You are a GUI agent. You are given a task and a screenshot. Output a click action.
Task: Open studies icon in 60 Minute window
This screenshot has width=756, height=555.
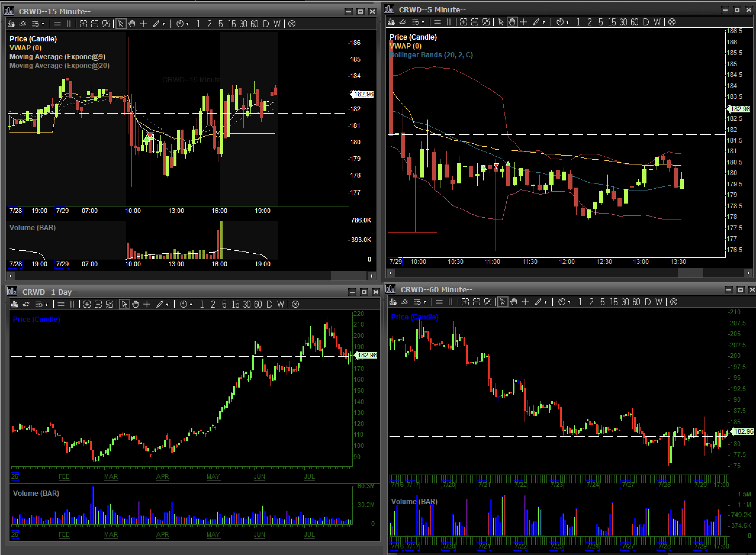[405, 302]
